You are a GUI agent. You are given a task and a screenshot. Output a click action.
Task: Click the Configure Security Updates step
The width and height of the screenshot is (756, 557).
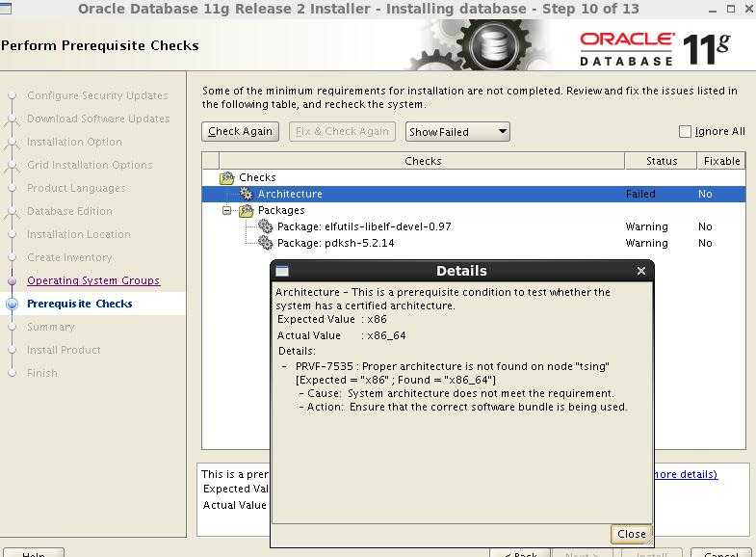(97, 95)
